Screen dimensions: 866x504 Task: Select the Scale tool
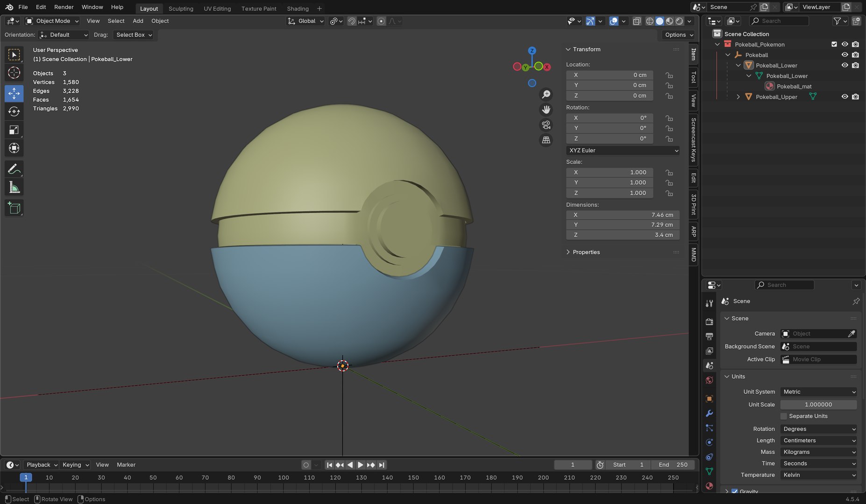pyautogui.click(x=14, y=130)
